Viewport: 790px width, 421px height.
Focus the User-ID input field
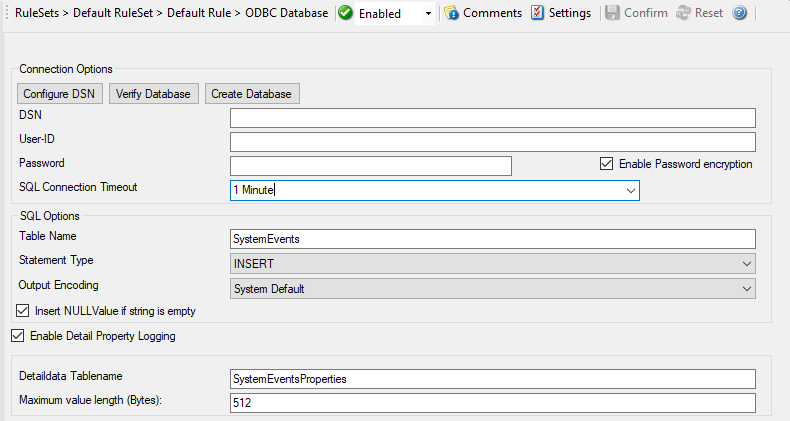coord(492,142)
